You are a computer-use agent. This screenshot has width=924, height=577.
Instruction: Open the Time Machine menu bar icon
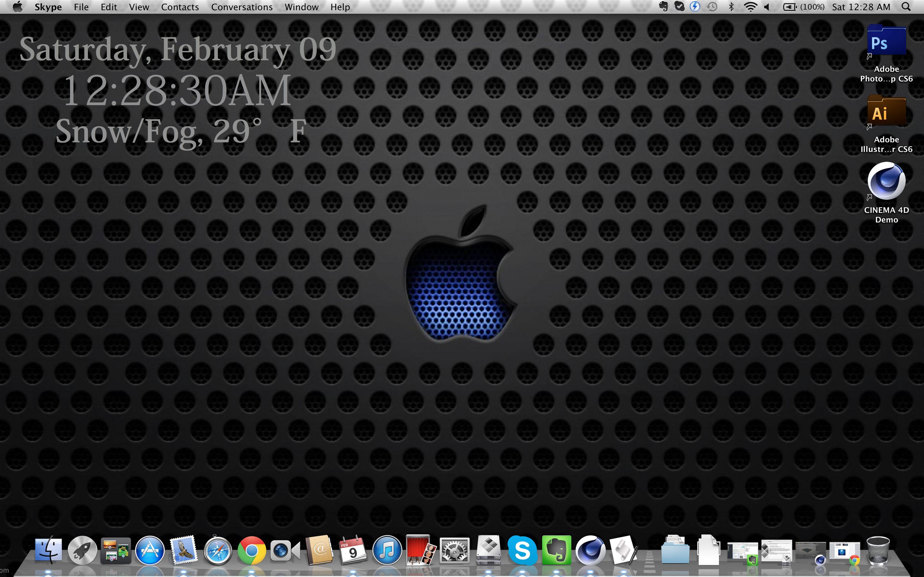coord(712,7)
